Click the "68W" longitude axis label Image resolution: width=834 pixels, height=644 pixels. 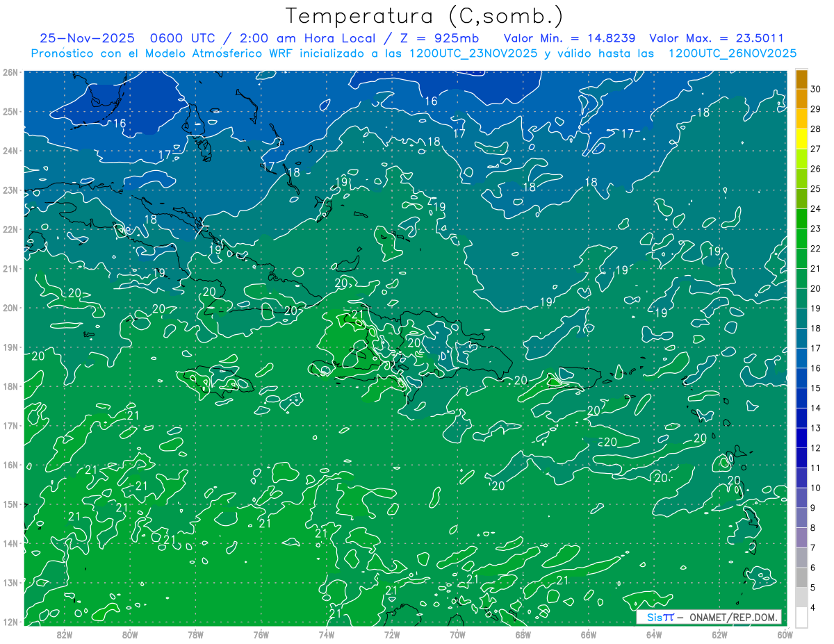coord(523,634)
